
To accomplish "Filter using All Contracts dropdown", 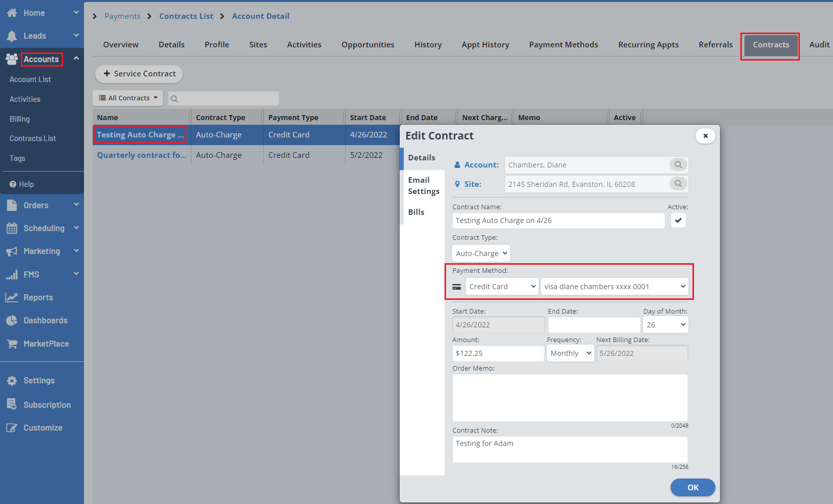I will point(128,98).
